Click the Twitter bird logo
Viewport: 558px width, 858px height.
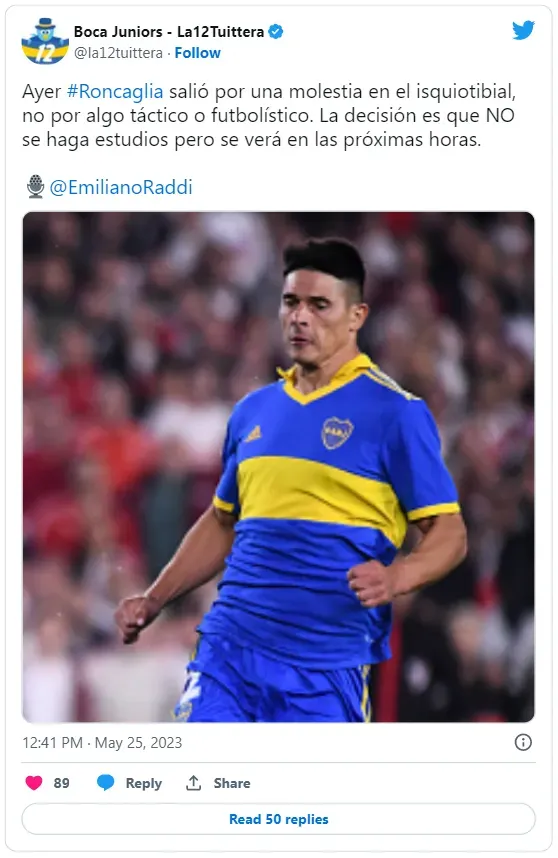pyautogui.click(x=523, y=31)
